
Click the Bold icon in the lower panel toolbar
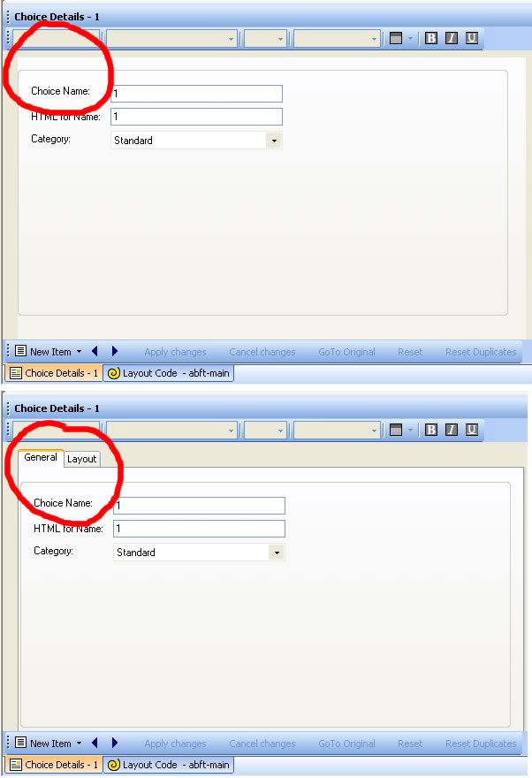pyautogui.click(x=431, y=431)
